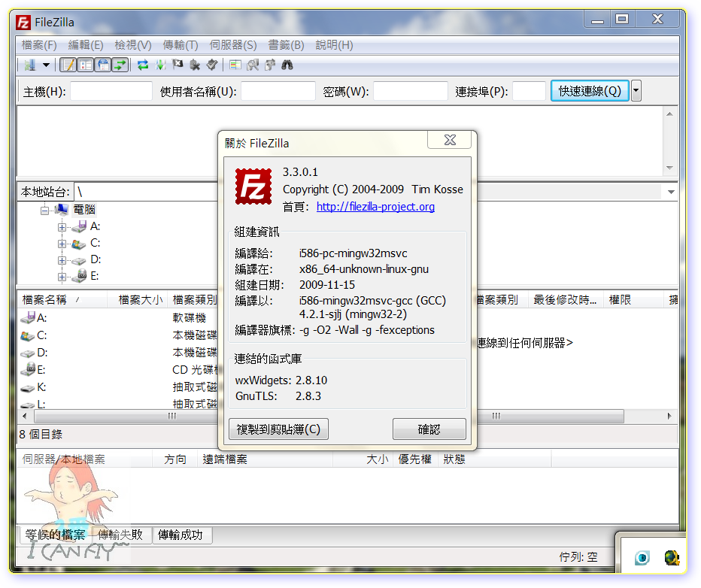This screenshot has height=588, width=701.
Task: Focus the 主機(H) host input field
Action: point(111,92)
